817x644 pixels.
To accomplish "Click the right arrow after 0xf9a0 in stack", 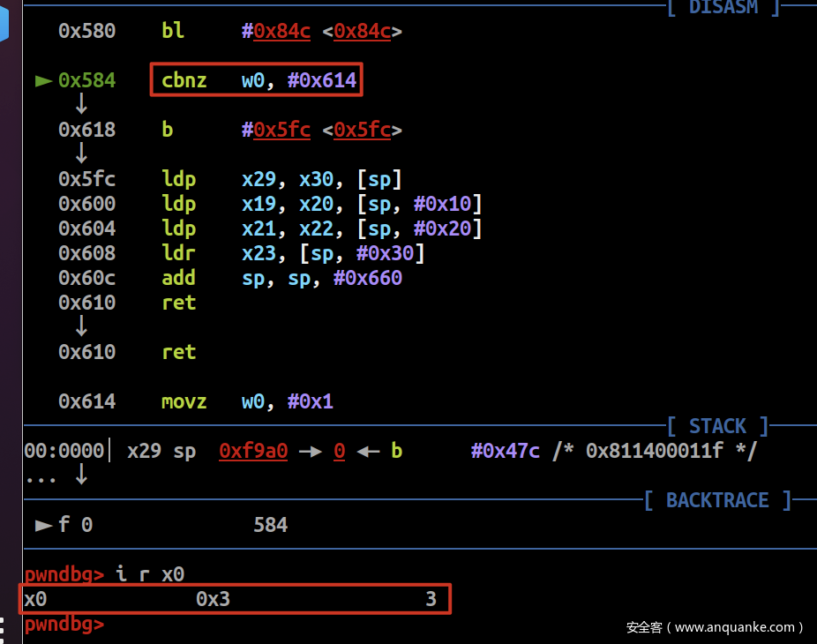I will click(309, 451).
